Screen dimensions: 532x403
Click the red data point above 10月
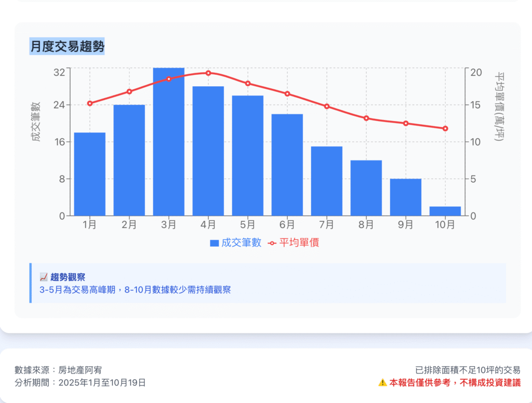click(445, 128)
